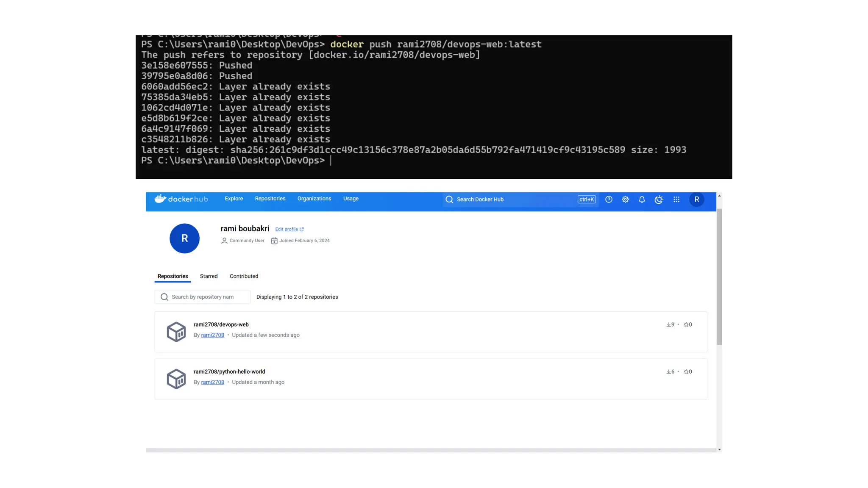Click the devops-web repository cube icon
The width and height of the screenshot is (868, 488).
(x=176, y=332)
